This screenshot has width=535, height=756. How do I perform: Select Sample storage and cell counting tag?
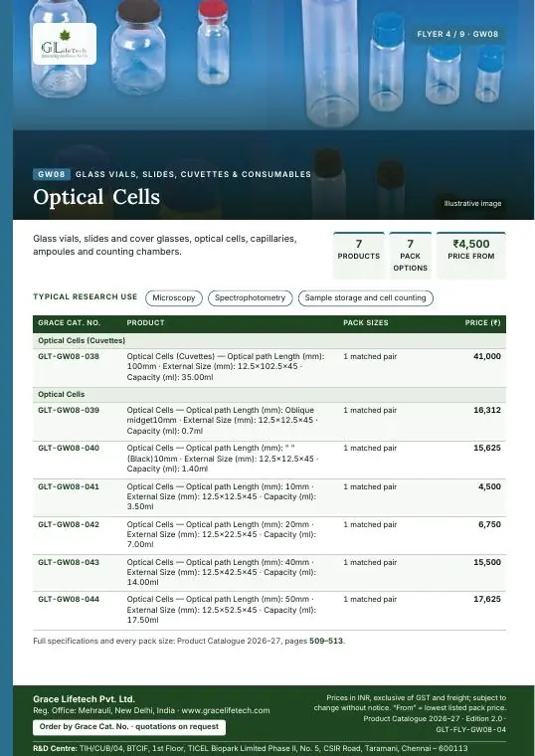coord(365,298)
